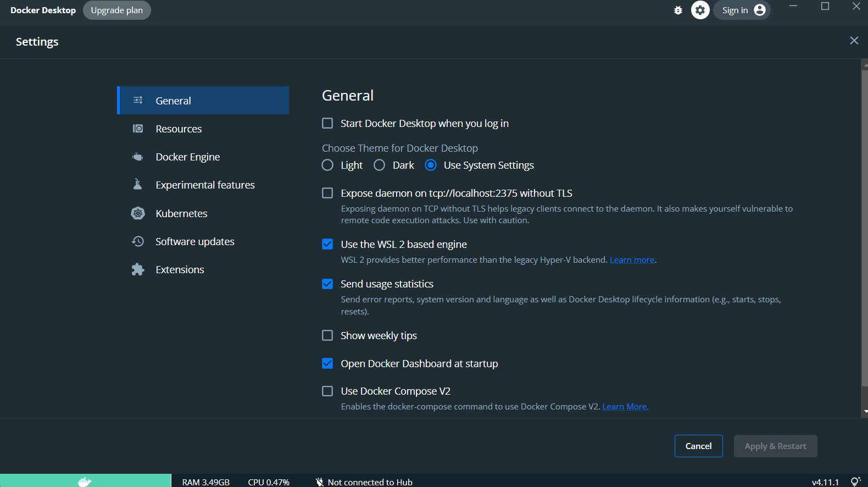The height and width of the screenshot is (487, 868).
Task: Click the Software updates history icon
Action: pos(138,241)
